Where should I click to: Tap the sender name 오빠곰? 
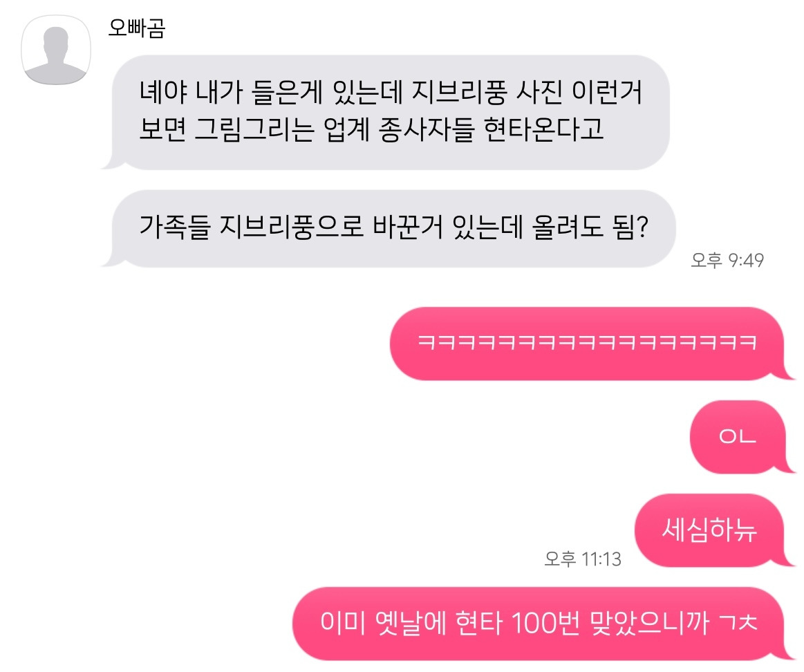[136, 28]
